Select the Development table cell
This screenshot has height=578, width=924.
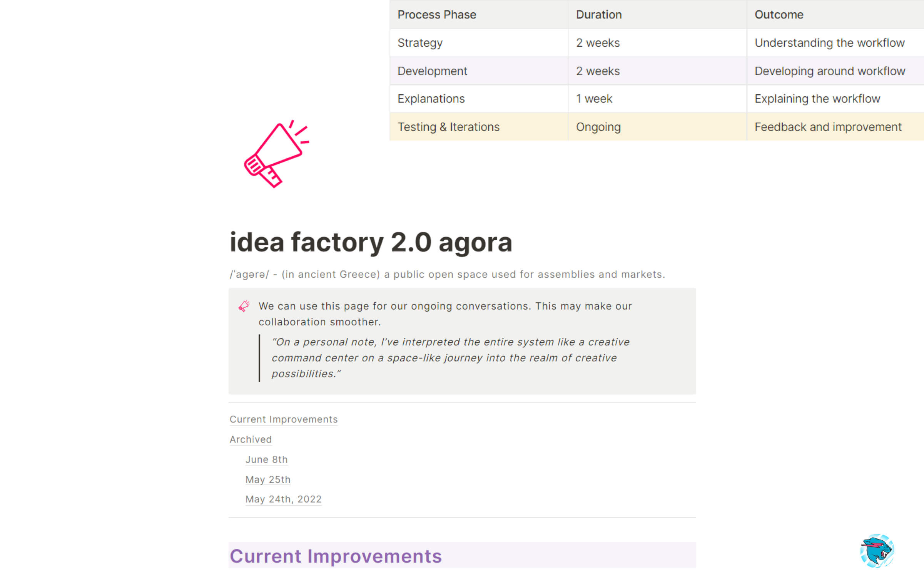pyautogui.click(x=432, y=71)
